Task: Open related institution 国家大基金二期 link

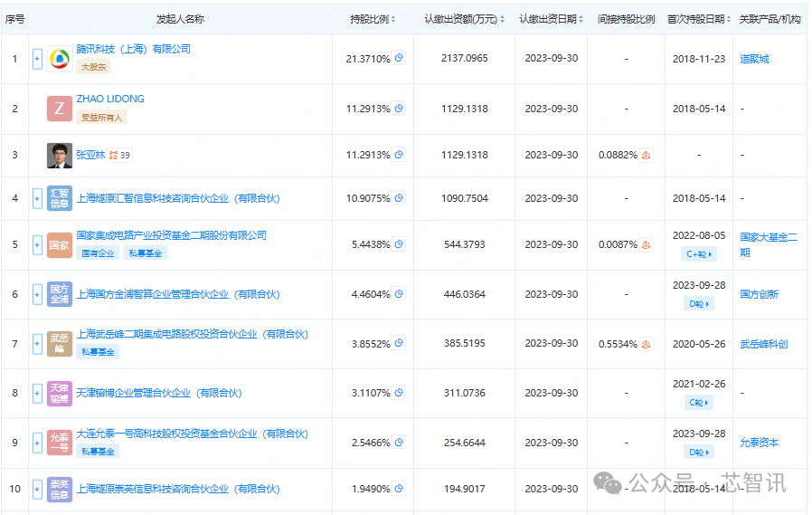Action: click(769, 244)
